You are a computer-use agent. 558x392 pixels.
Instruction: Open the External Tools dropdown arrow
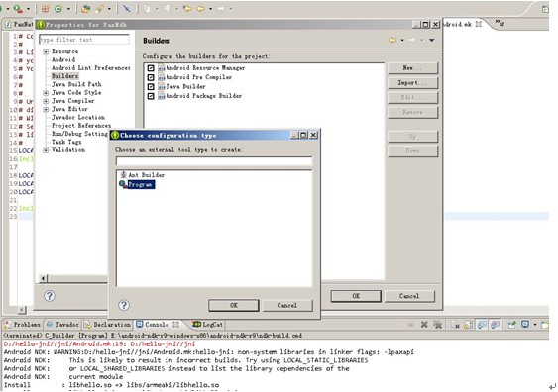point(28,9)
